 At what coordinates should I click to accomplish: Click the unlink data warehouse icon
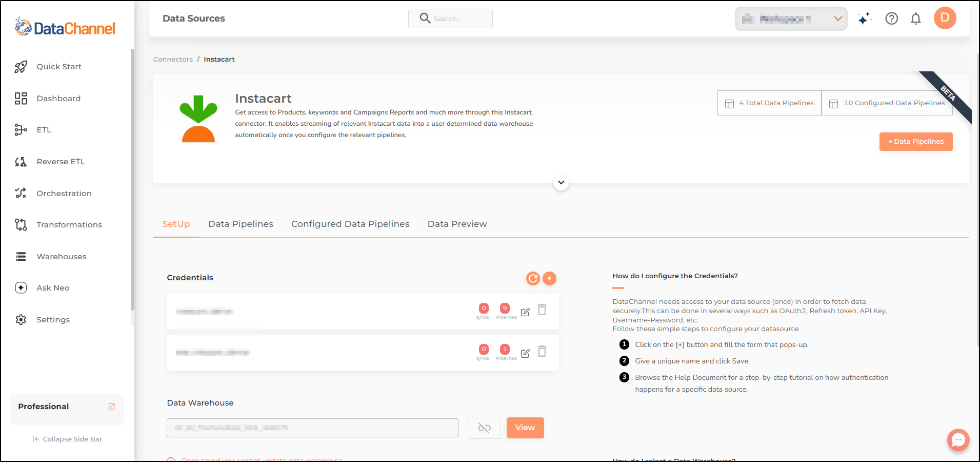click(x=484, y=428)
